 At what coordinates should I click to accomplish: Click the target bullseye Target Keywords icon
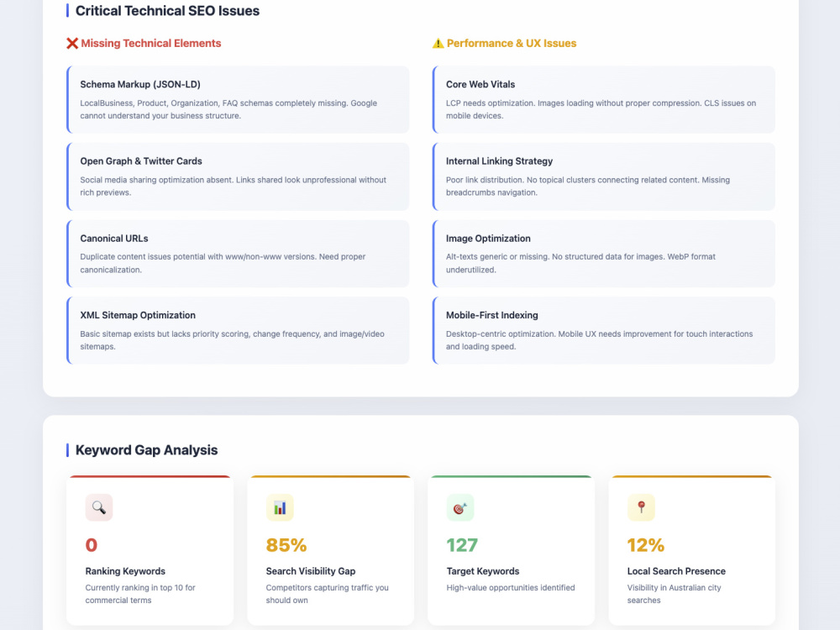pos(460,507)
